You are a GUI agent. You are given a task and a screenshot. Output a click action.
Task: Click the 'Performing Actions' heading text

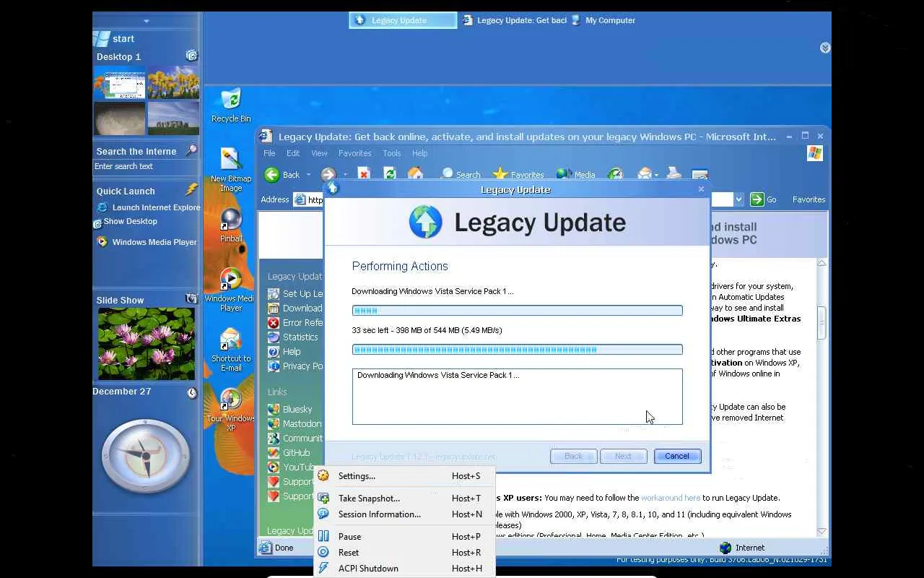click(400, 266)
